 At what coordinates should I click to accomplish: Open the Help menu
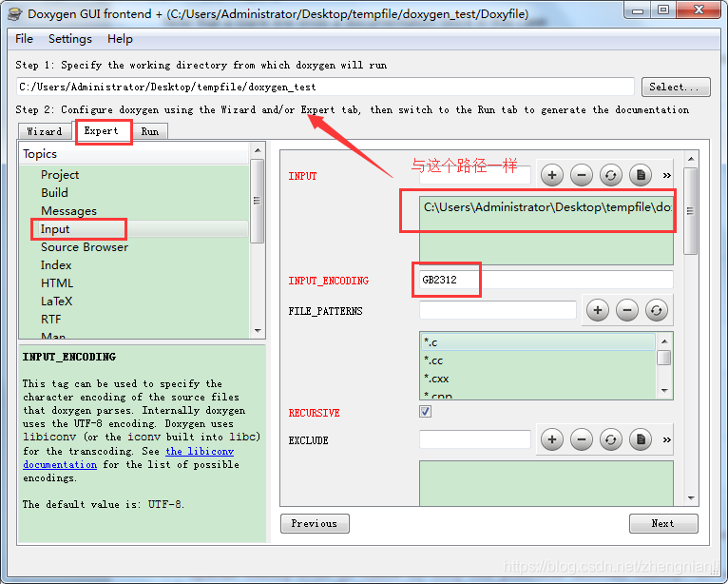pyautogui.click(x=120, y=39)
